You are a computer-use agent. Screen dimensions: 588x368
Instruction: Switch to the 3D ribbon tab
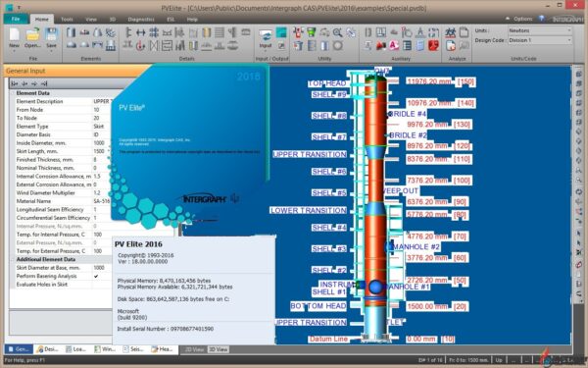point(112,20)
